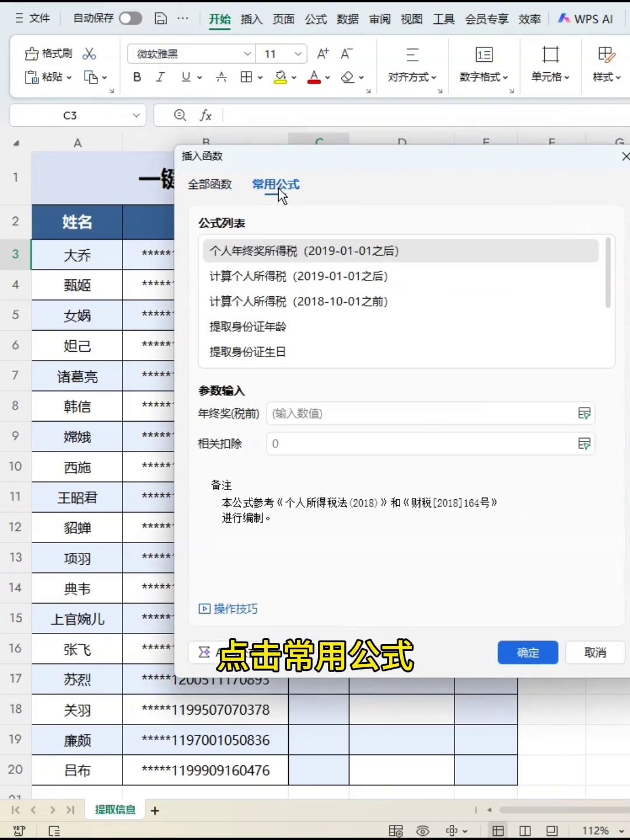Image resolution: width=630 pixels, height=840 pixels.
Task: Click the Eraser clear icon
Action: [348, 77]
